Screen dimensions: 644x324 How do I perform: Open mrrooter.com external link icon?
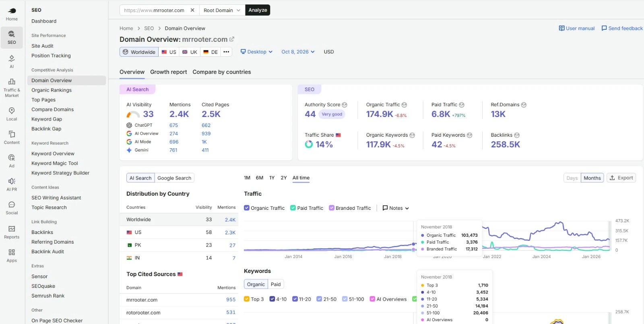pyautogui.click(x=232, y=39)
